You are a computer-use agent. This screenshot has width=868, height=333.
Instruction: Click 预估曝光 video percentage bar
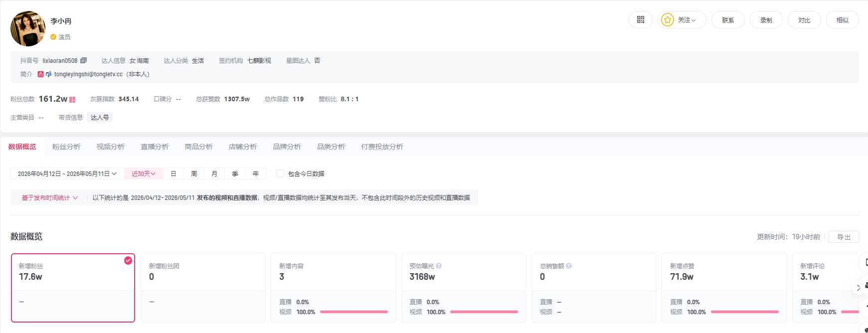pyautogui.click(x=484, y=312)
